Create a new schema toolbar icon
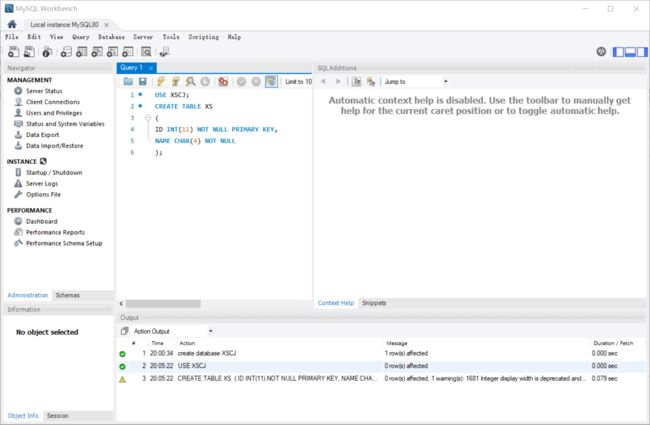This screenshot has height=425, width=650. [x=66, y=52]
